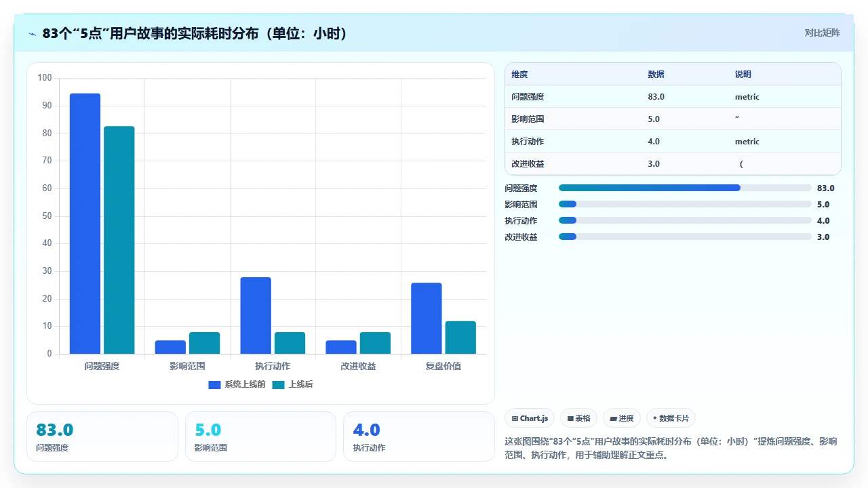868x488 pixels.
Task: Click the 5.0 value in the table
Action: click(x=654, y=119)
